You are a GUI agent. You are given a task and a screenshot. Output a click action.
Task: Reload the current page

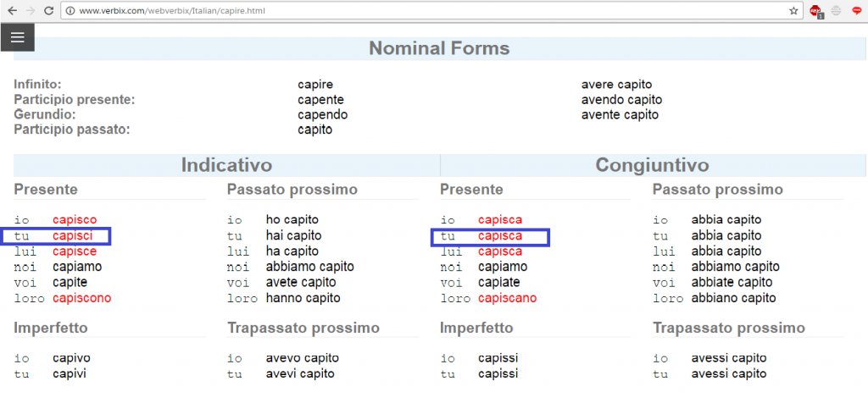[x=49, y=11]
